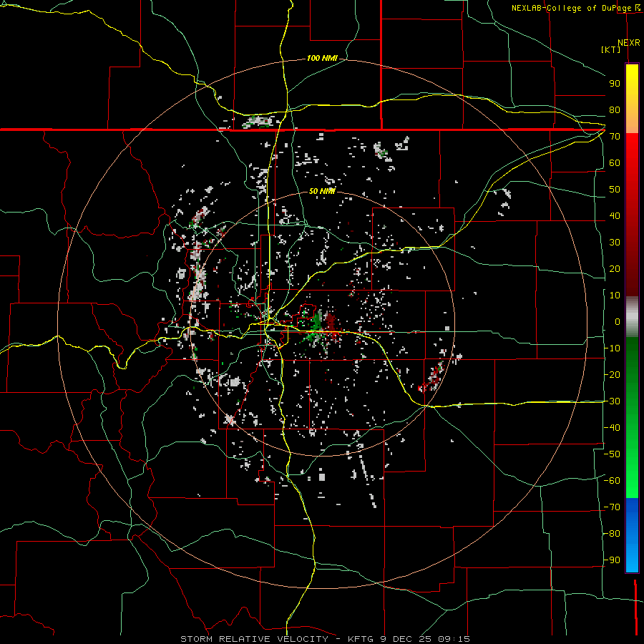Click the -20 scale label

612,374
